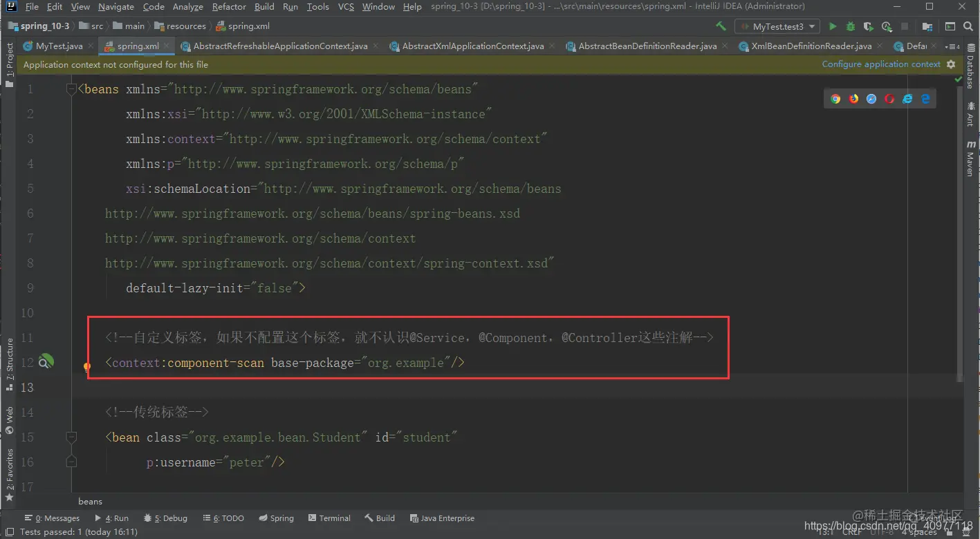
Task: Open the Spring tool window
Action: pyautogui.click(x=276, y=518)
